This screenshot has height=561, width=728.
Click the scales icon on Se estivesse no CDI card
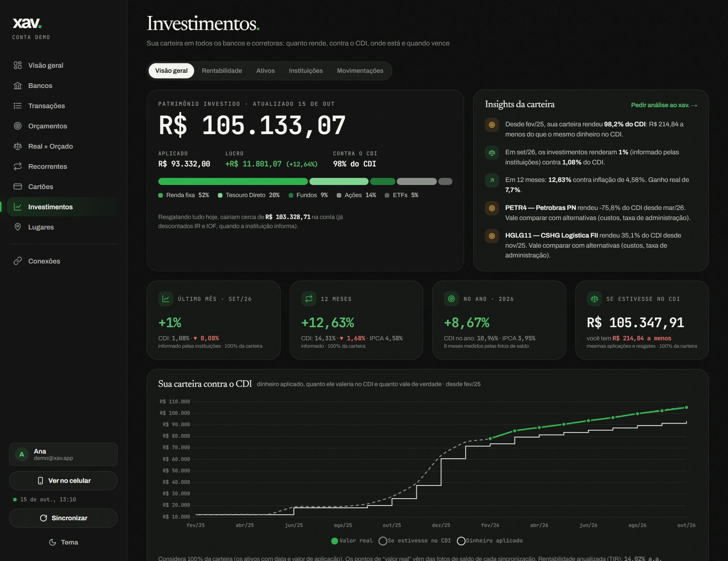595,299
